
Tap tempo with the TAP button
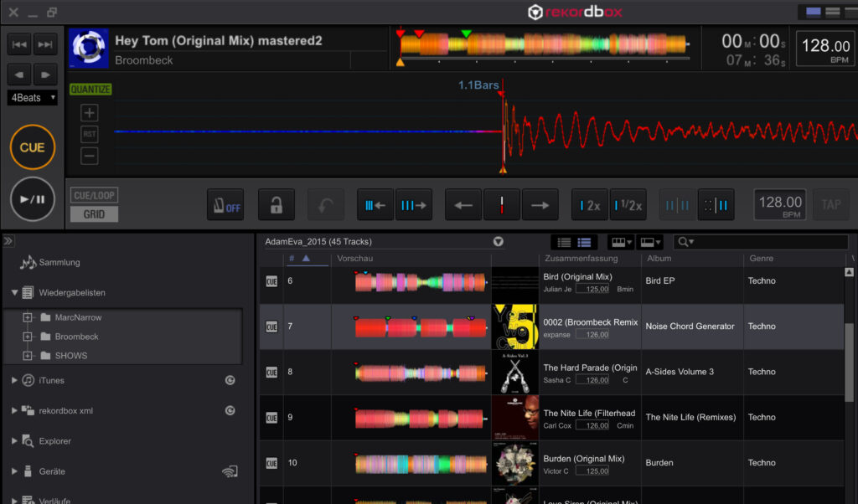pos(830,205)
